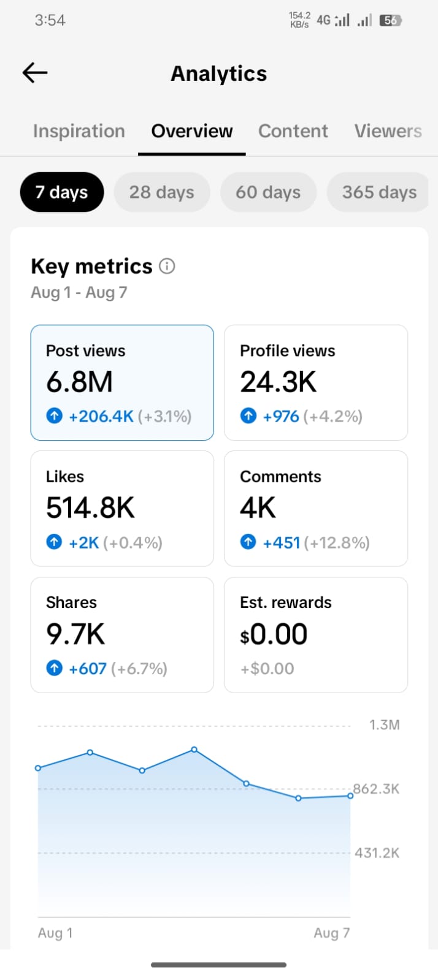
Task: Tap the Profile views up-arrow icon
Action: pos(248,416)
